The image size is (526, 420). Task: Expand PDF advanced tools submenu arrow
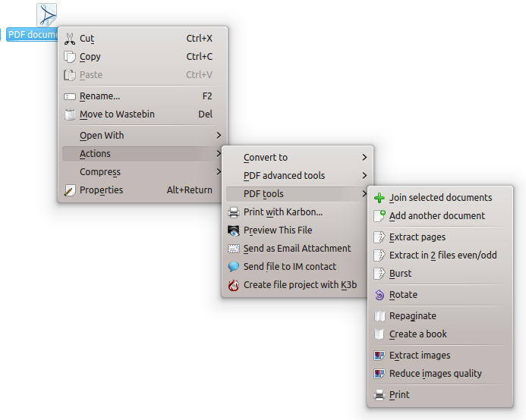click(364, 175)
